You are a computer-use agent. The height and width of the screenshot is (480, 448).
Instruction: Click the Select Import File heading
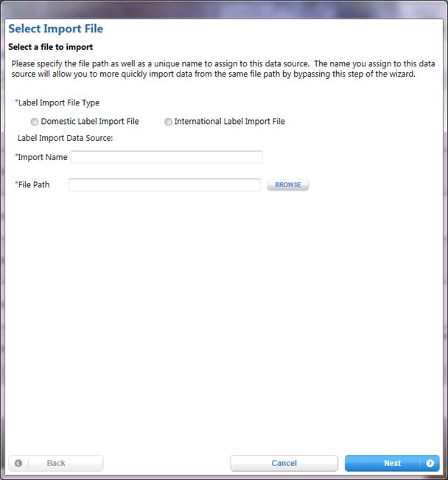click(56, 29)
